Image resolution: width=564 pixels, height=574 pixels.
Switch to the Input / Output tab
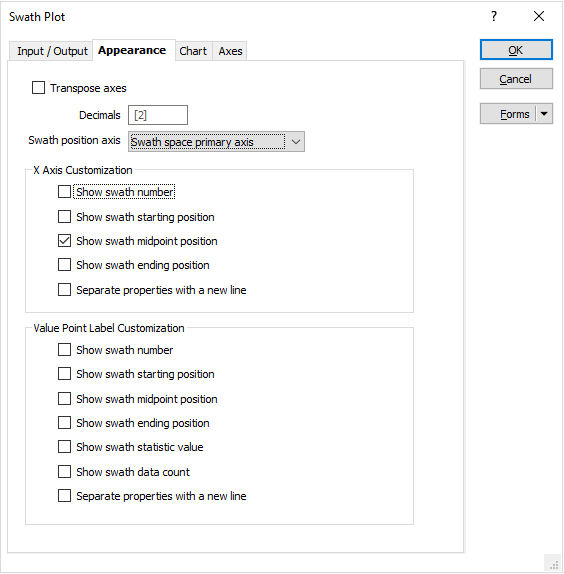52,51
